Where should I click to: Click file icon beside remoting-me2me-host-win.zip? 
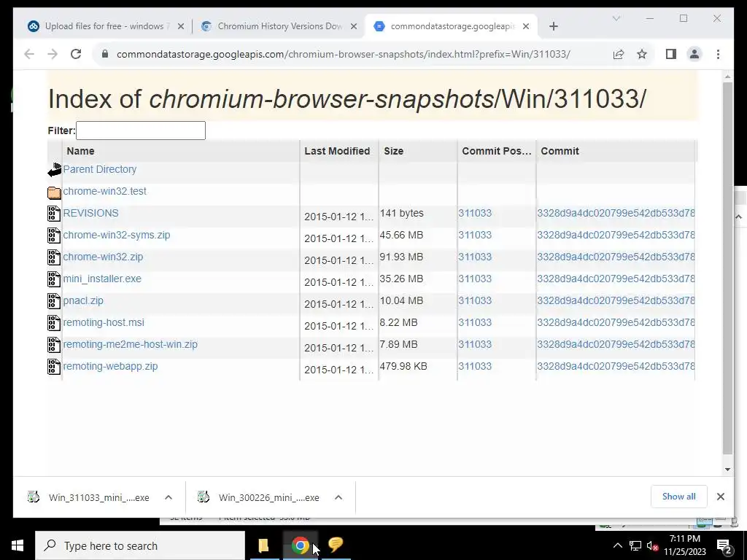tap(54, 345)
